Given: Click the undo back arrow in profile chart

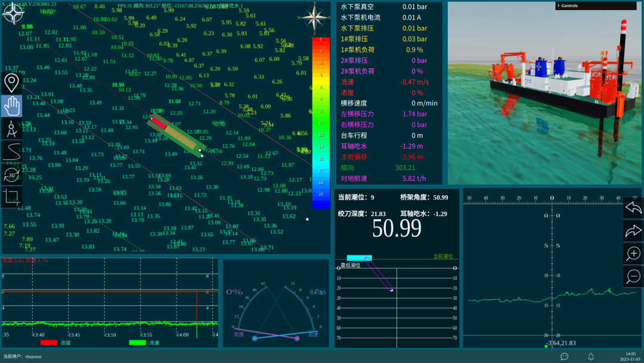Looking at the screenshot, I should pos(633,208).
